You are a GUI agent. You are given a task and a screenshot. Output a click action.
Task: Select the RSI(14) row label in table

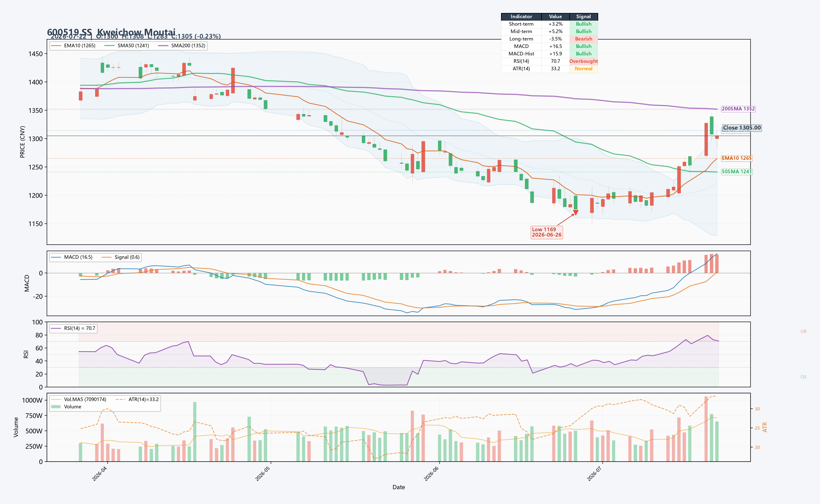tap(521, 61)
